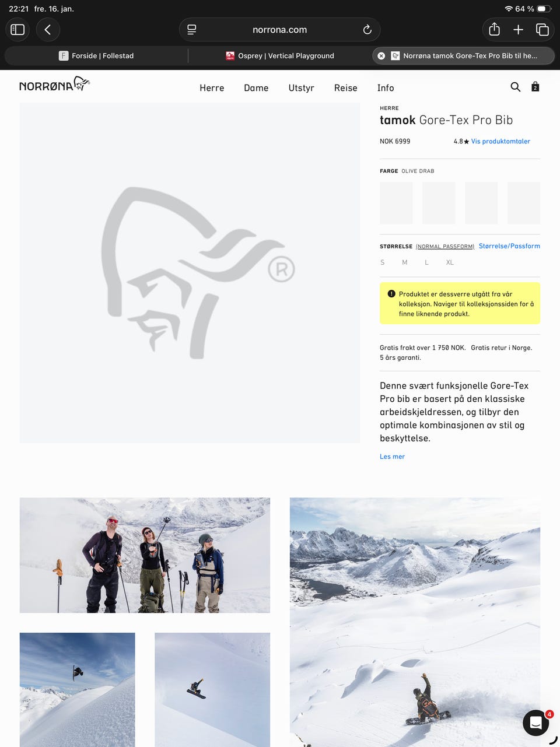
Task: Expand description with Les mer
Action: pyautogui.click(x=392, y=457)
